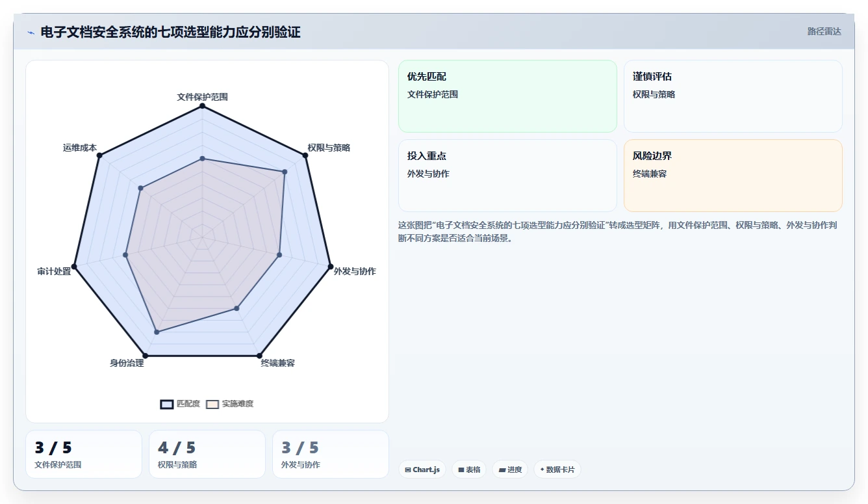
Task: Click the 外发与协作 radar axis label
Action: coord(355,271)
